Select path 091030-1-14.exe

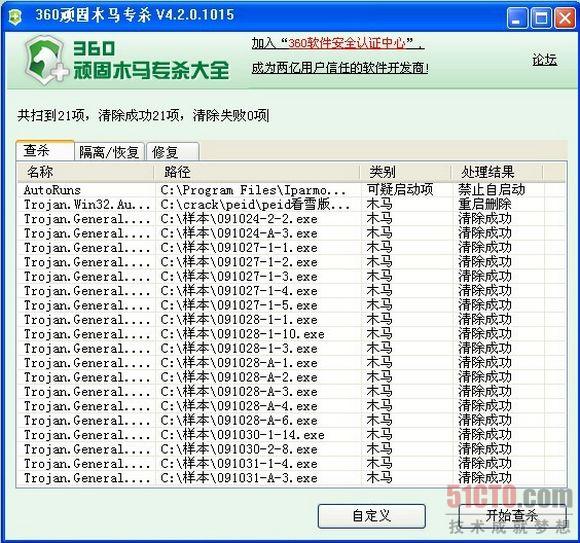coord(242,435)
